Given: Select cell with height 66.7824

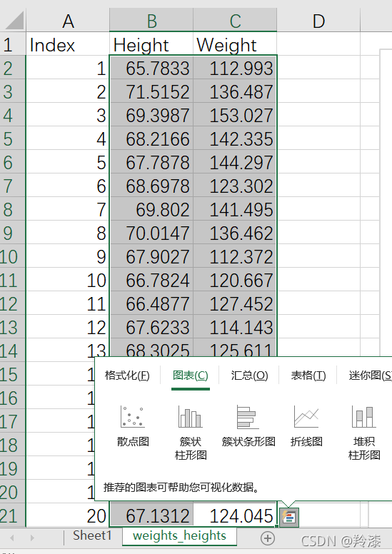Looking at the screenshot, I should tap(151, 279).
